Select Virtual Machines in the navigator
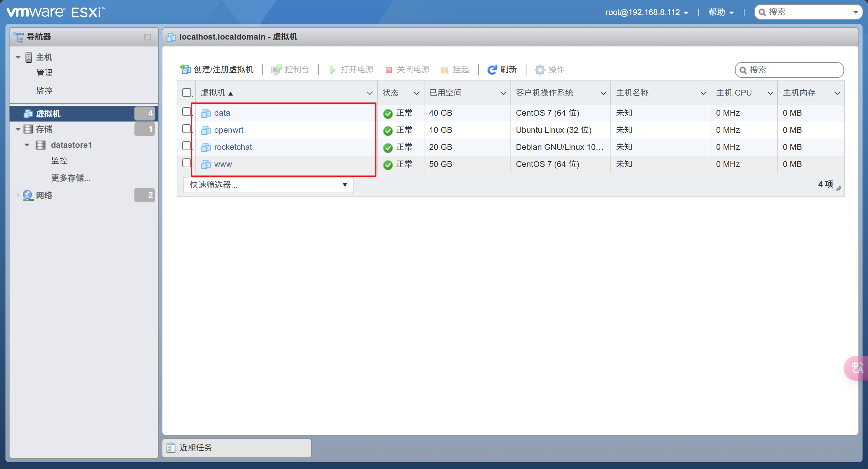Image resolution: width=868 pixels, height=469 pixels. click(48, 114)
